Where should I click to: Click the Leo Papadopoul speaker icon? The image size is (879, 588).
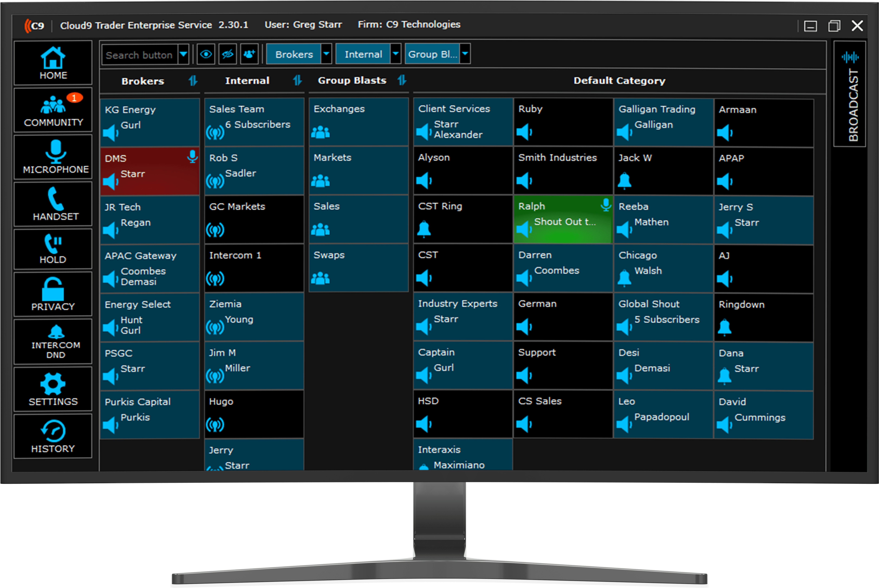(624, 425)
